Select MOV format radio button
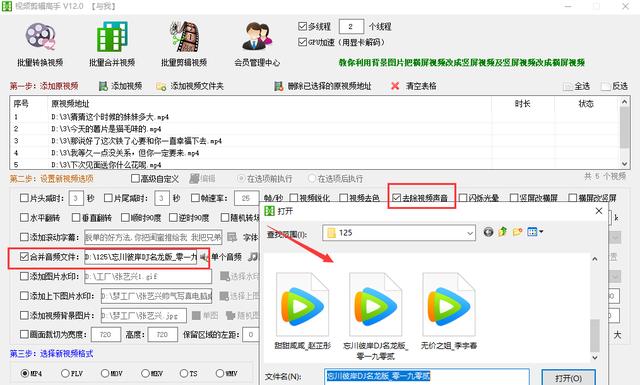This screenshot has width=640, height=385. tap(105, 374)
